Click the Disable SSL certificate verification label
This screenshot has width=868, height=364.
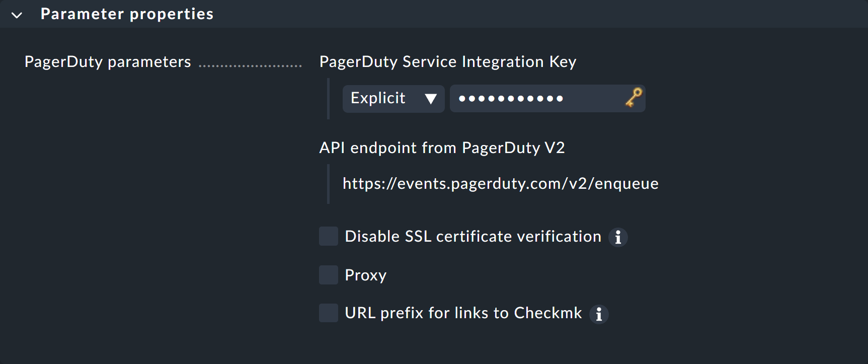(x=473, y=236)
